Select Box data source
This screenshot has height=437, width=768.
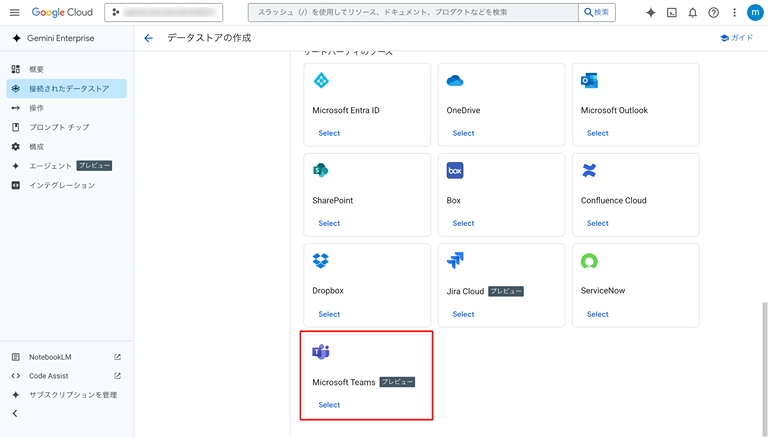463,223
